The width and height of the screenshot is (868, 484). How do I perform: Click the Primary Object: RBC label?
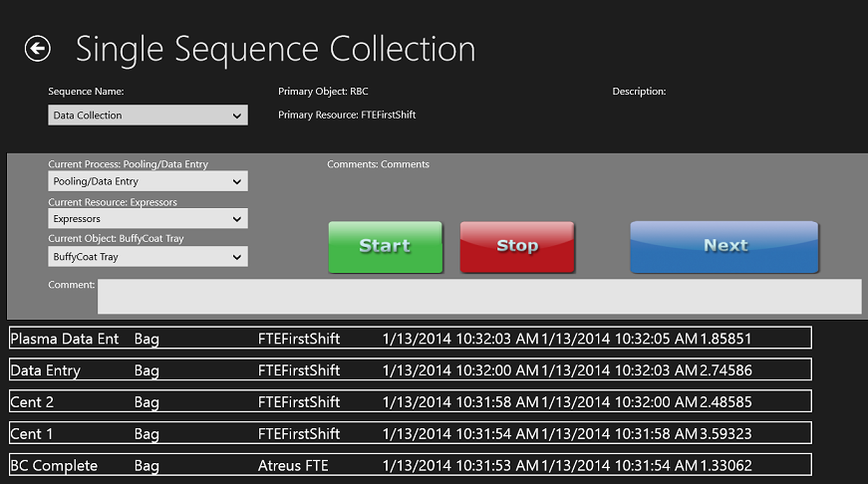click(x=323, y=92)
